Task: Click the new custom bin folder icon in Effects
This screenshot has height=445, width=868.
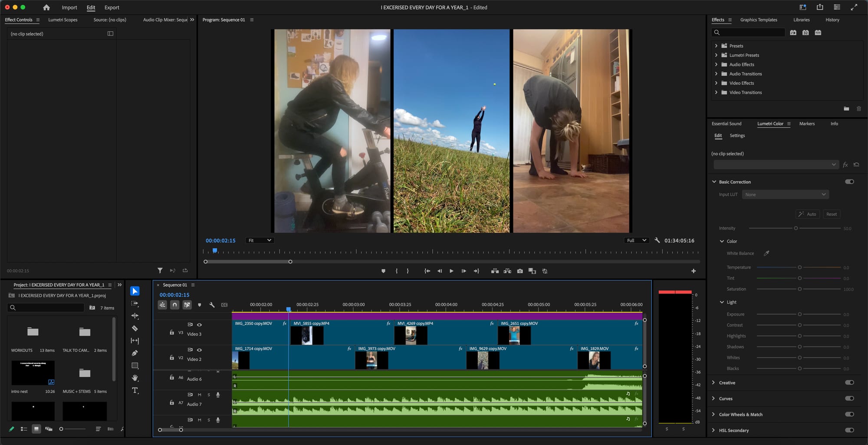Action: [x=846, y=109]
